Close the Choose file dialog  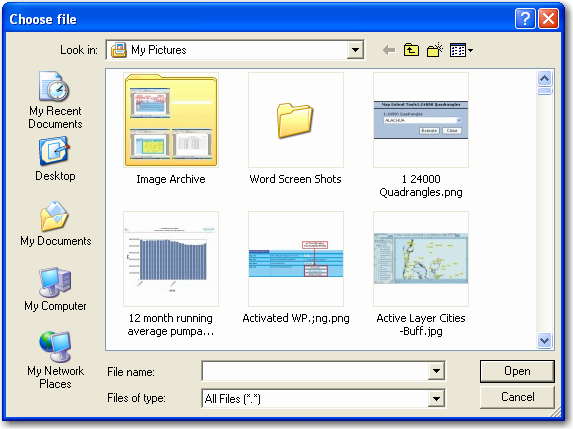pos(548,19)
